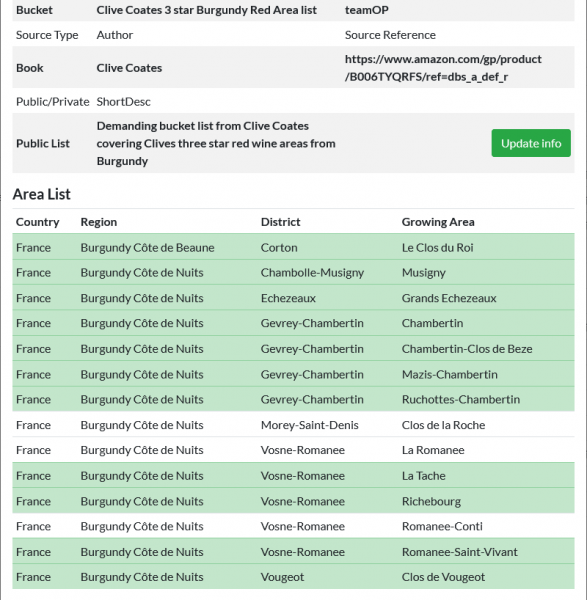Click the Source Type label
This screenshot has width=587, height=600.
click(x=47, y=35)
